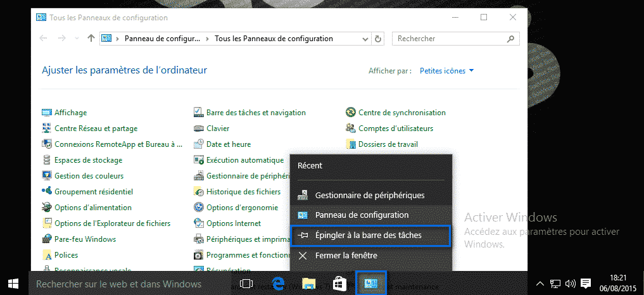The image size is (644, 295).
Task: Choose Fermer la fenêtre in jump list
Action: tap(346, 256)
